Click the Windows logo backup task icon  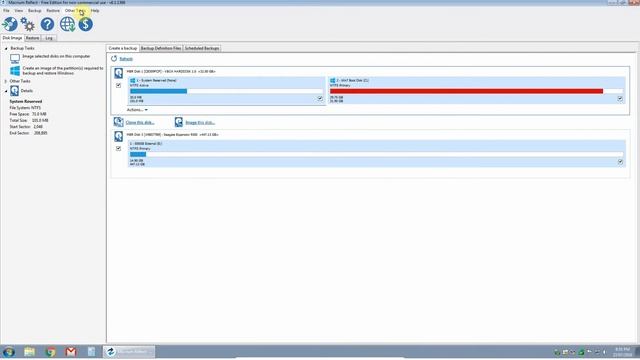click(15, 71)
